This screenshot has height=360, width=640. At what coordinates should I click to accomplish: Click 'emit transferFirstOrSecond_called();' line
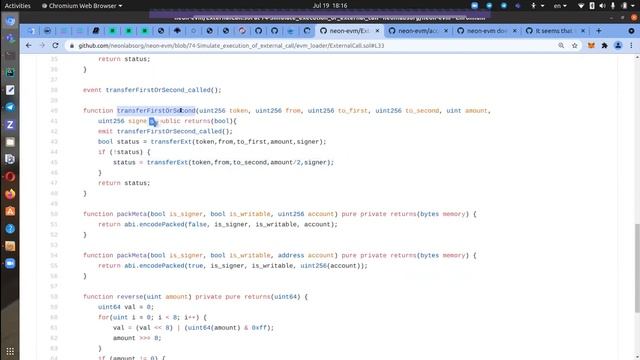point(165,131)
